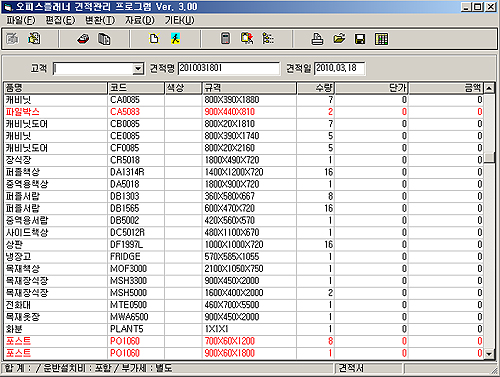Click the 품명 column header
The image size is (500, 377).
(55, 88)
